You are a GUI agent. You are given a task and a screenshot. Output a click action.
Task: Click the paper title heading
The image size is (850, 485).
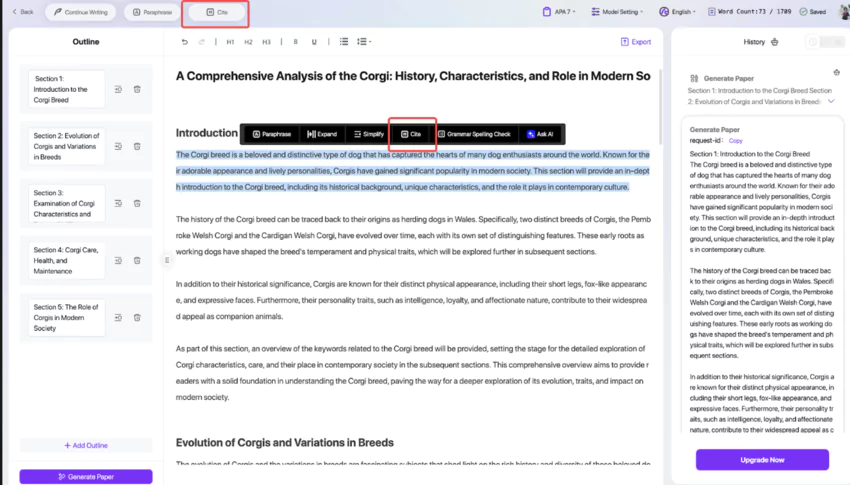(413, 76)
